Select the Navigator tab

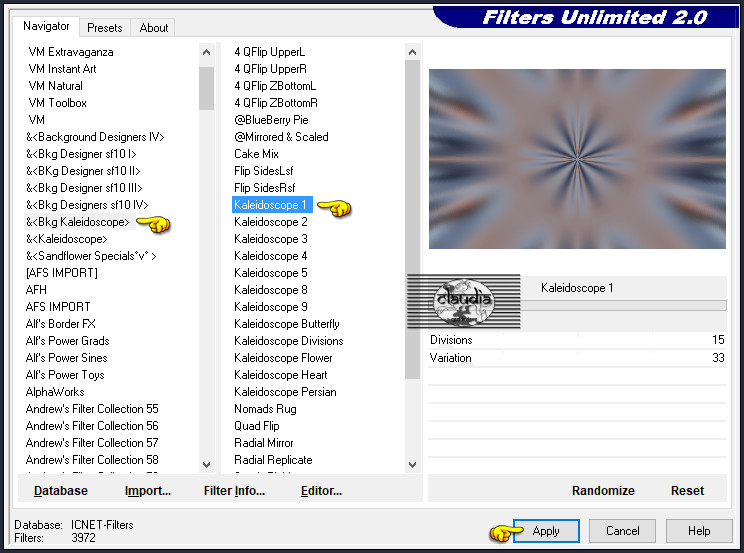pos(46,26)
